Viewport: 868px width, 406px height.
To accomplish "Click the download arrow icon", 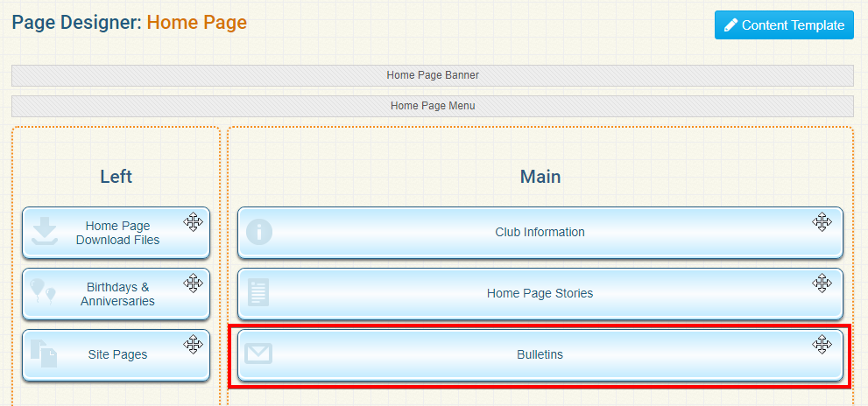I will coord(45,232).
